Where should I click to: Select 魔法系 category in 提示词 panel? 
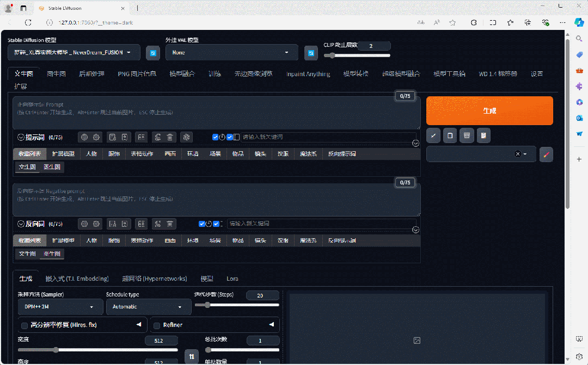click(x=308, y=153)
